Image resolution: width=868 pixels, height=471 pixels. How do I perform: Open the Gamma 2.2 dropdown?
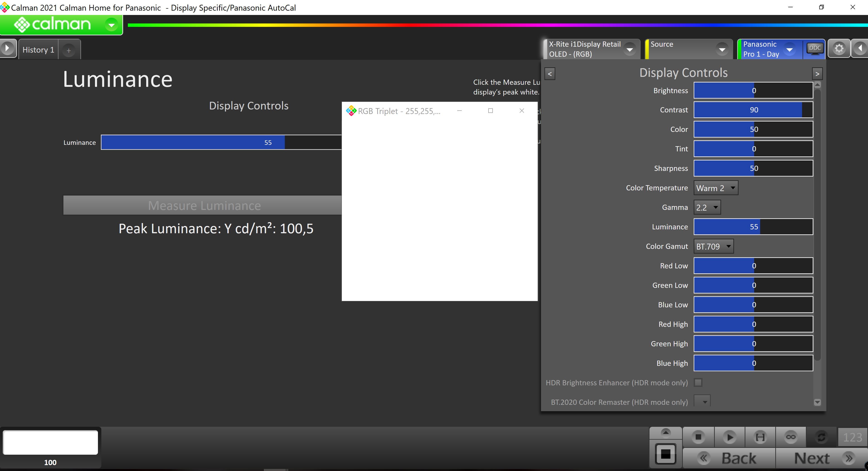coord(707,208)
